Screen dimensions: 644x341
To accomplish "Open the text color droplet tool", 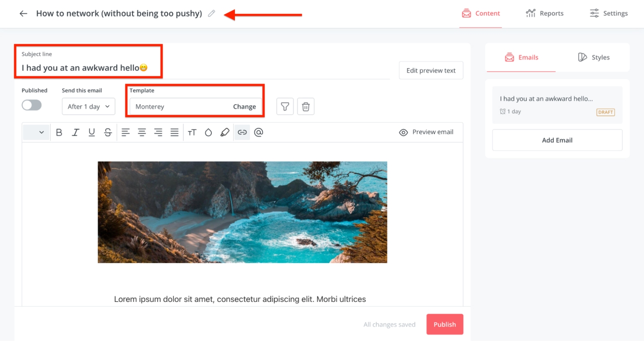I will tap(209, 133).
